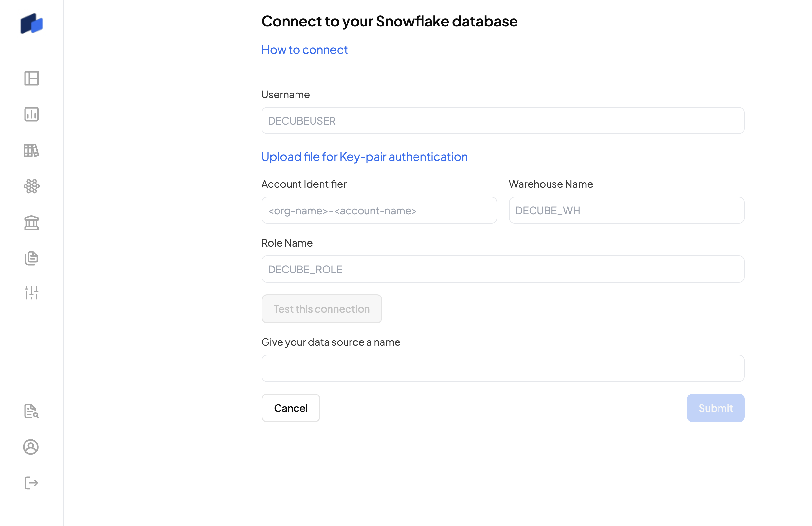Open the document search icon
812x526 pixels.
[31, 411]
